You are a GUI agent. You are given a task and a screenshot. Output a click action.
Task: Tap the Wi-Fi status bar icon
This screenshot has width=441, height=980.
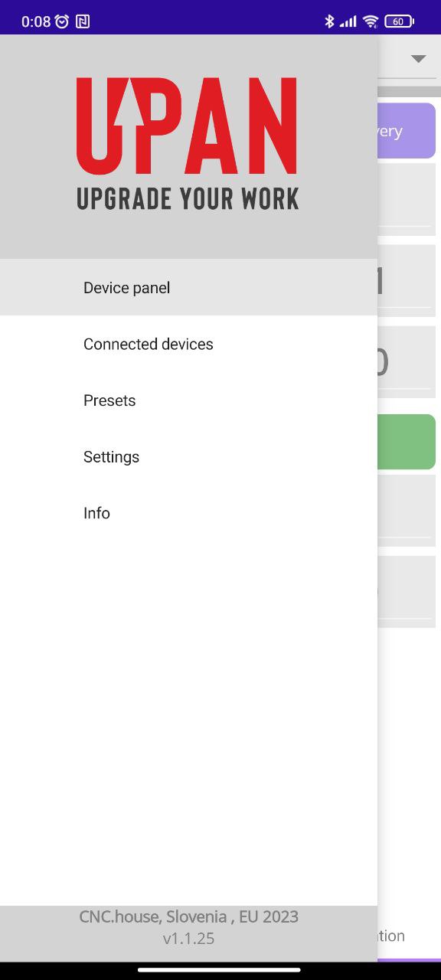tap(371, 21)
